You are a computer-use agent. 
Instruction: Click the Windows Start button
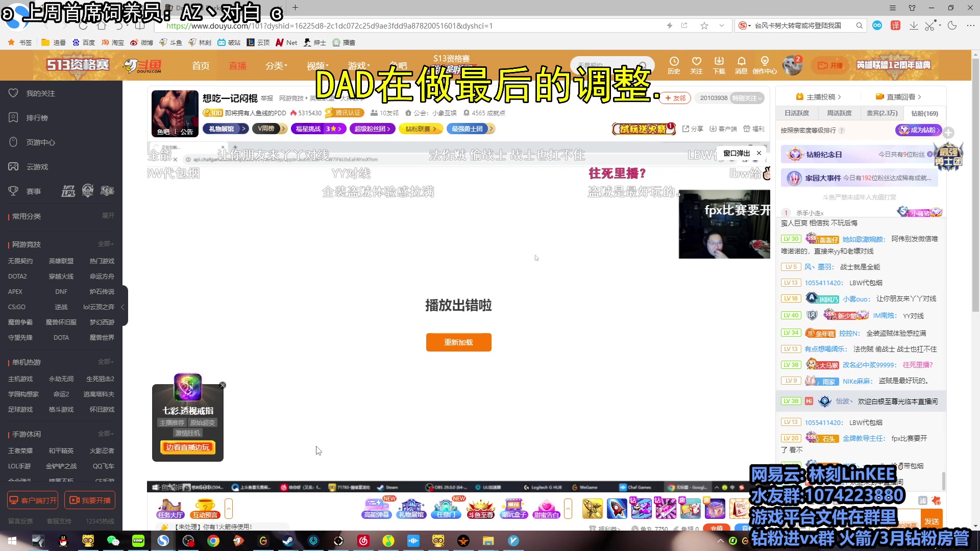tap(12, 541)
